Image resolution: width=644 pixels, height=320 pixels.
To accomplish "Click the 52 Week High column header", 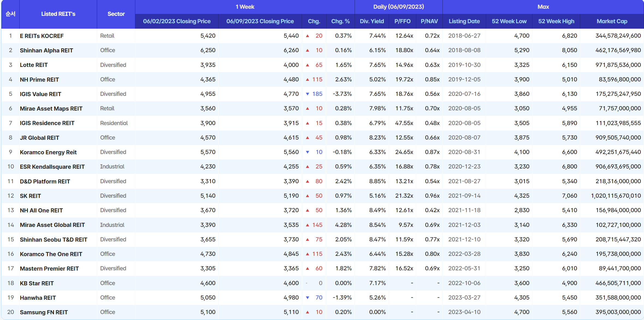I will pyautogui.click(x=556, y=21).
